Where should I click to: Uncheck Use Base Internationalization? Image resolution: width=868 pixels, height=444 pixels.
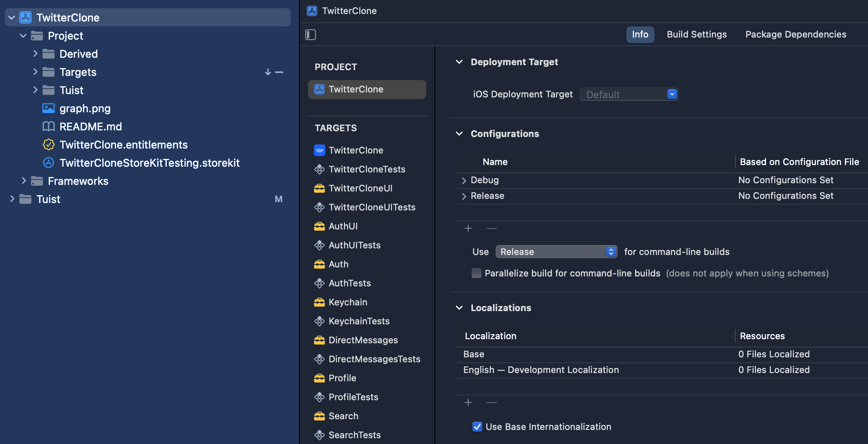(477, 427)
